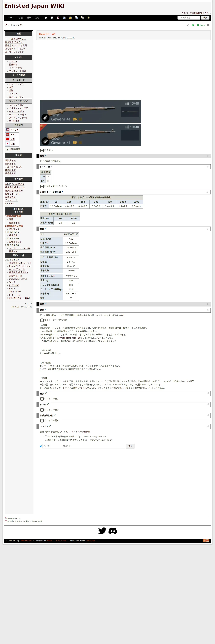Open the 短縮URL link at the top right
Viewport: 215px width, 644px height.
pos(196,13)
